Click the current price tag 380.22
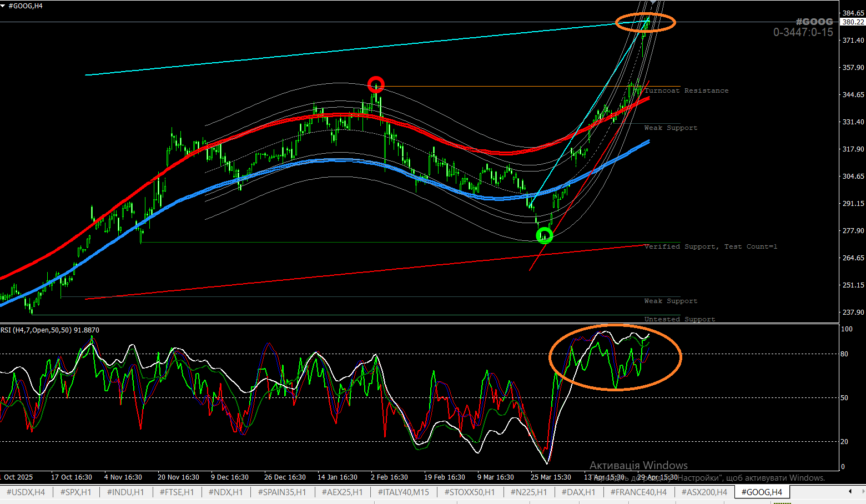The image size is (866, 504). pyautogui.click(x=853, y=22)
